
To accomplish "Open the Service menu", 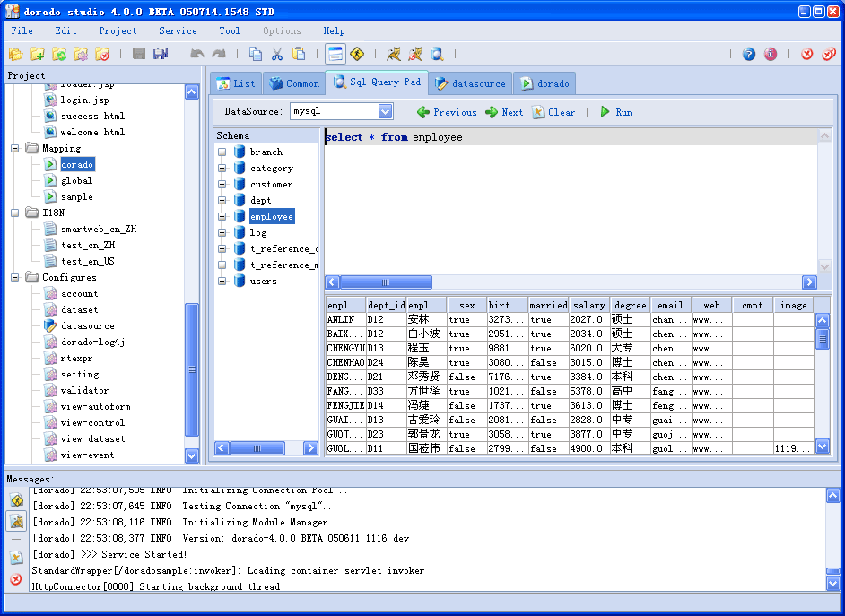I will [x=178, y=30].
